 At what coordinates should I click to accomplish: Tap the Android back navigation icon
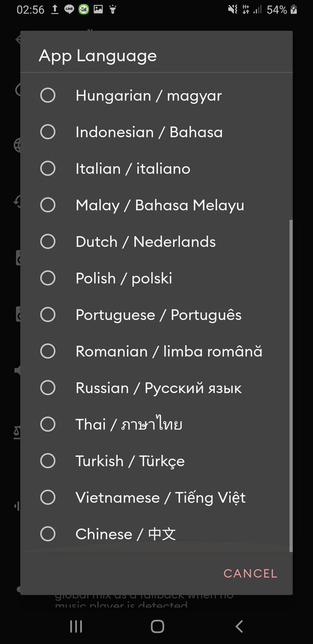pyautogui.click(x=239, y=626)
